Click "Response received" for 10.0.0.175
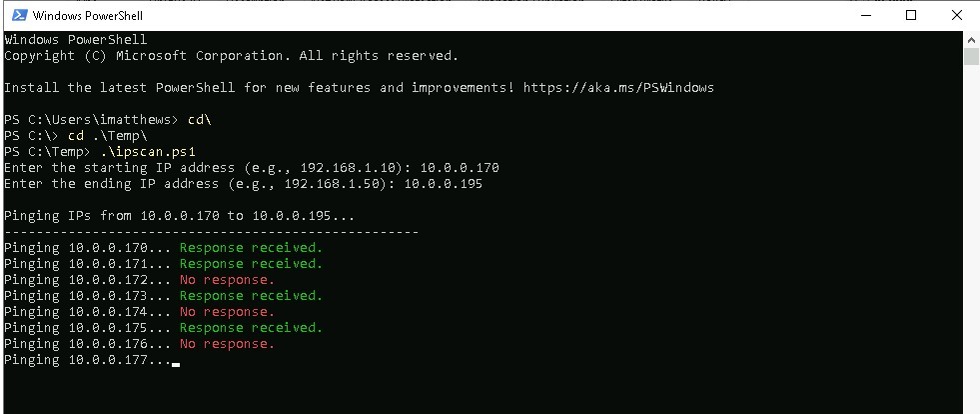This screenshot has height=414, width=980. tap(251, 328)
